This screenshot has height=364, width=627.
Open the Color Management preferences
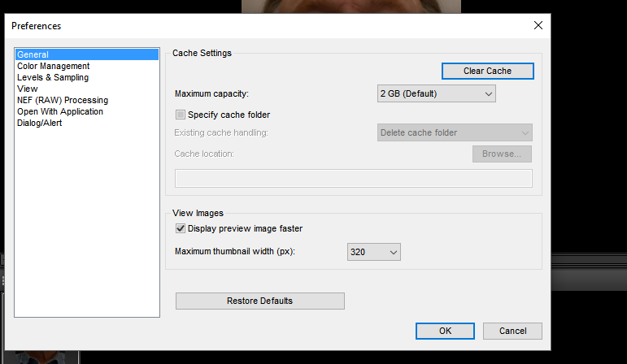tap(53, 67)
